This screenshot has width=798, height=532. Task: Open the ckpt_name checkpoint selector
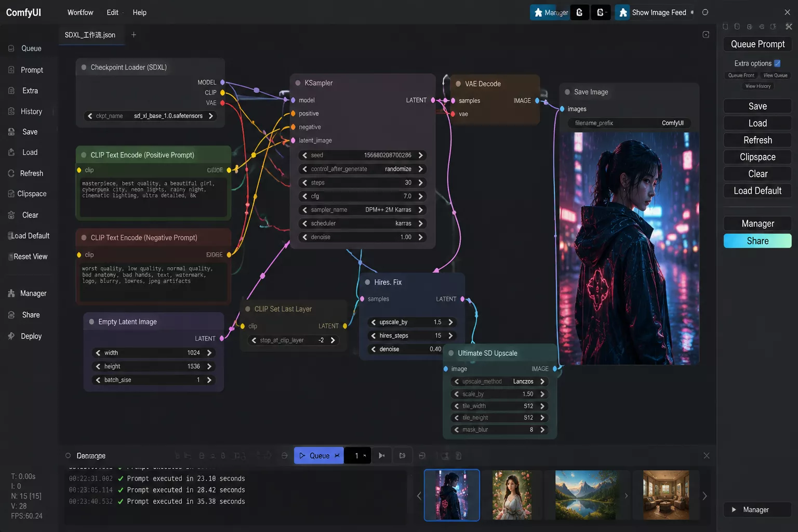[151, 116]
